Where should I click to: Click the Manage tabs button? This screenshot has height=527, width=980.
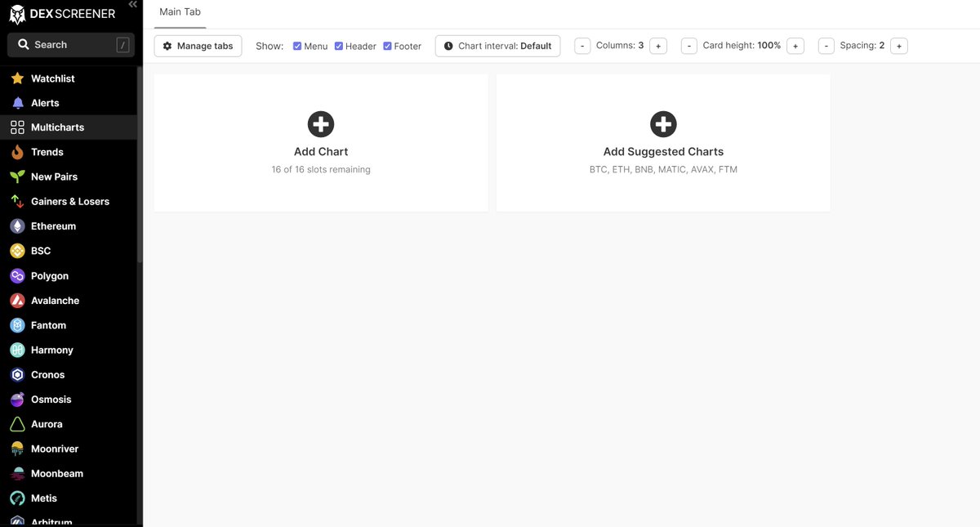coord(198,46)
